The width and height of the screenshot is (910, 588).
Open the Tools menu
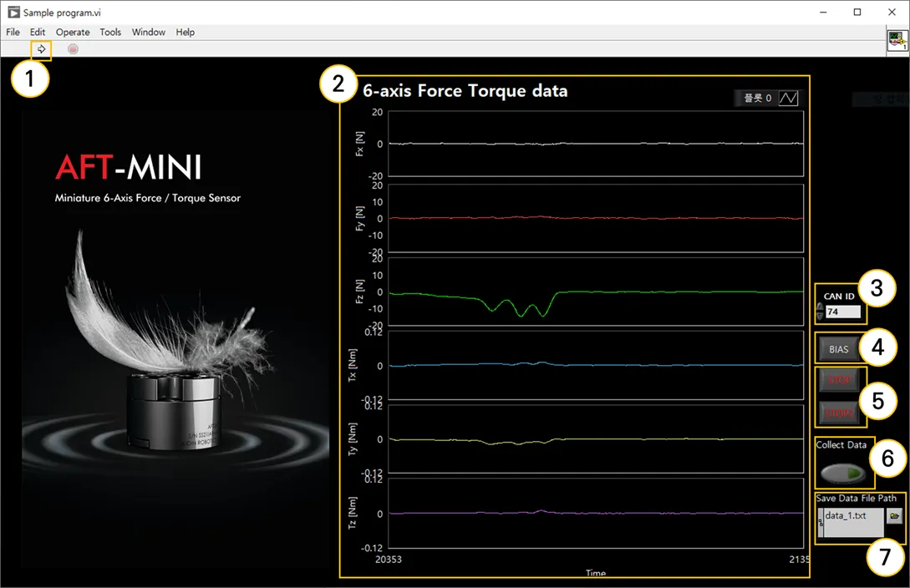point(110,32)
